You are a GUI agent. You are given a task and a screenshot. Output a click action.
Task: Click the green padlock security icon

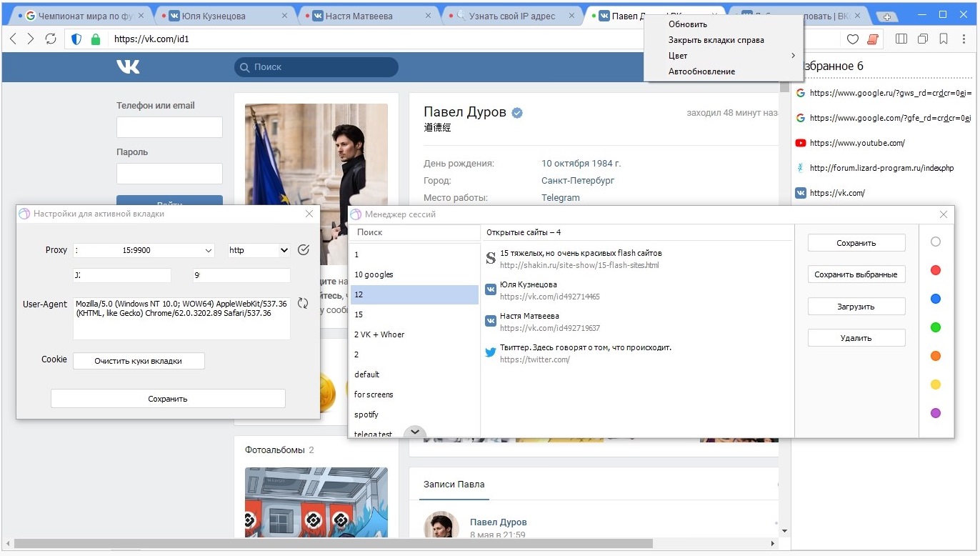point(96,39)
